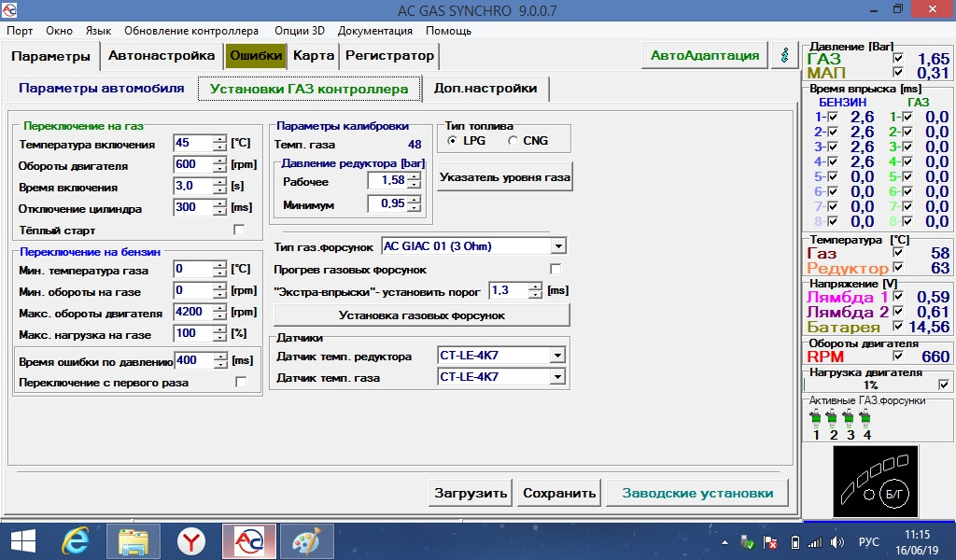Screen dimensions: 956x560
Task: Switch to Регистратор tab
Action: [389, 55]
